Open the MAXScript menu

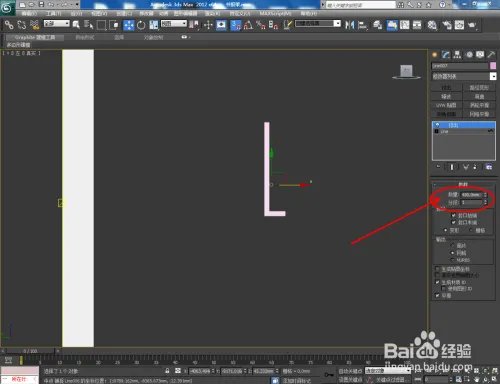click(275, 13)
